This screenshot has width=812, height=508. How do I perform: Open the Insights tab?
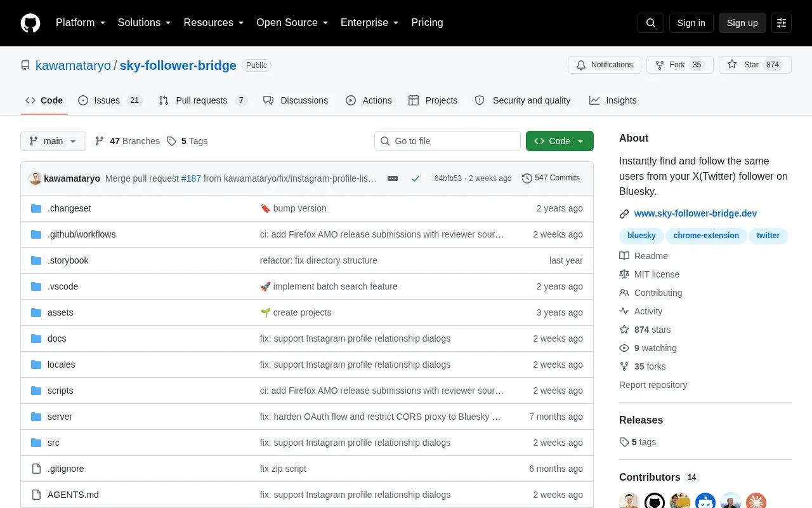(x=613, y=100)
